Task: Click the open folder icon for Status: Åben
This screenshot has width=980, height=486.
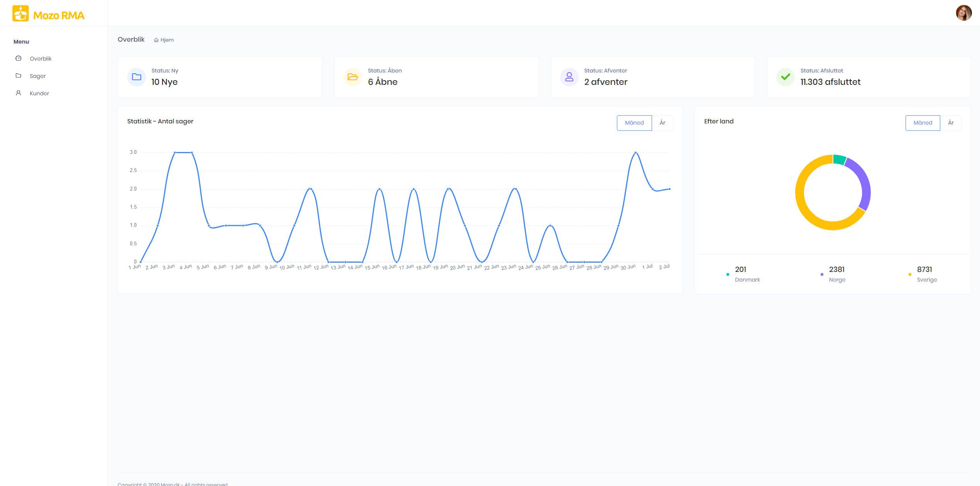Action: click(353, 77)
